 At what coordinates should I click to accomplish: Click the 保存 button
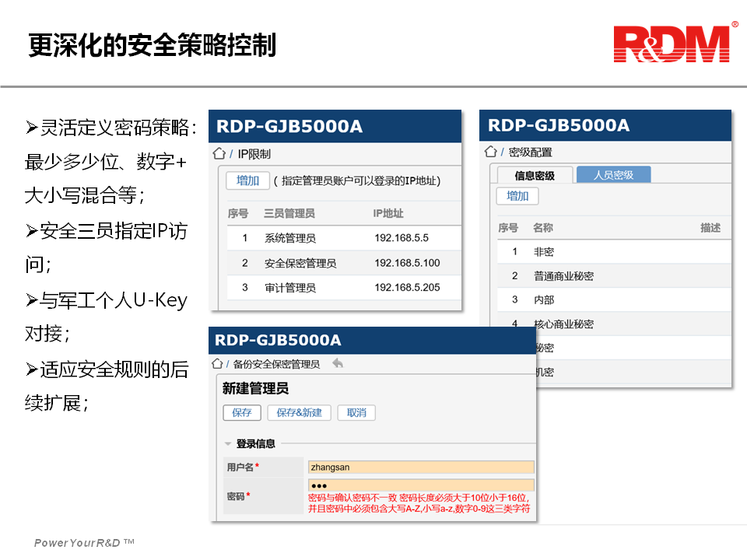(x=241, y=412)
